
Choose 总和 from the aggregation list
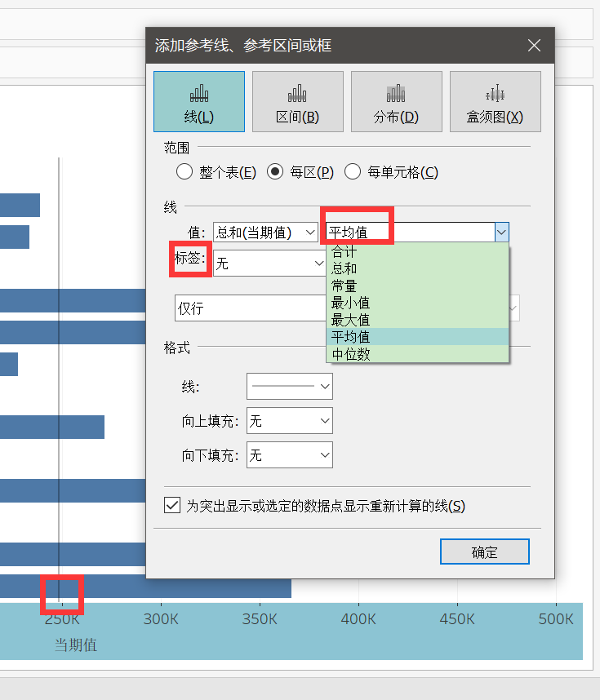point(417,268)
